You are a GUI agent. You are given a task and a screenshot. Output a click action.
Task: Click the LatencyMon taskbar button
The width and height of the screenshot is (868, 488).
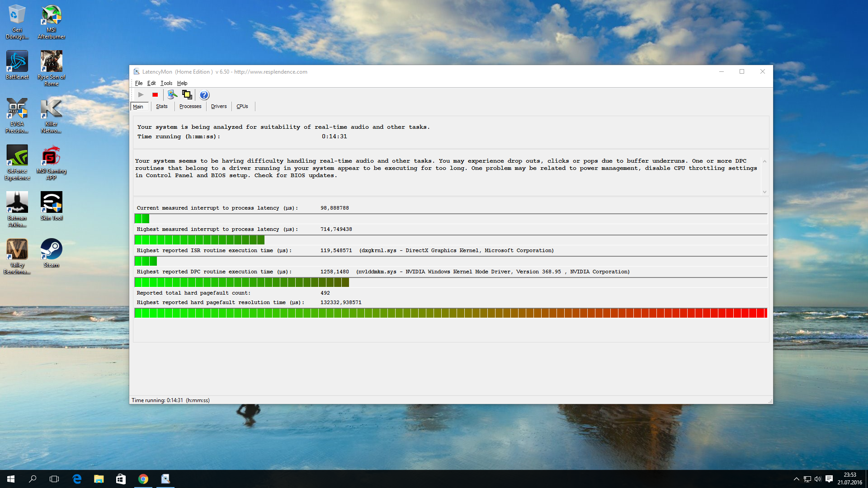click(165, 479)
